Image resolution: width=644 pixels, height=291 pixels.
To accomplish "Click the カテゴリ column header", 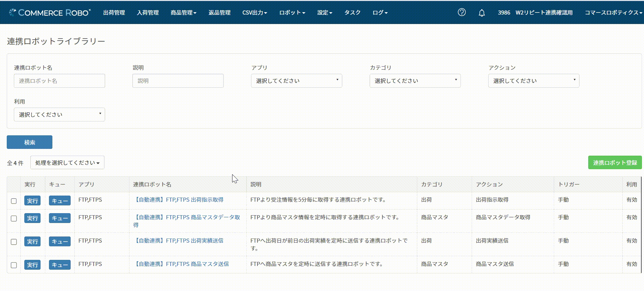I will (x=432, y=184).
